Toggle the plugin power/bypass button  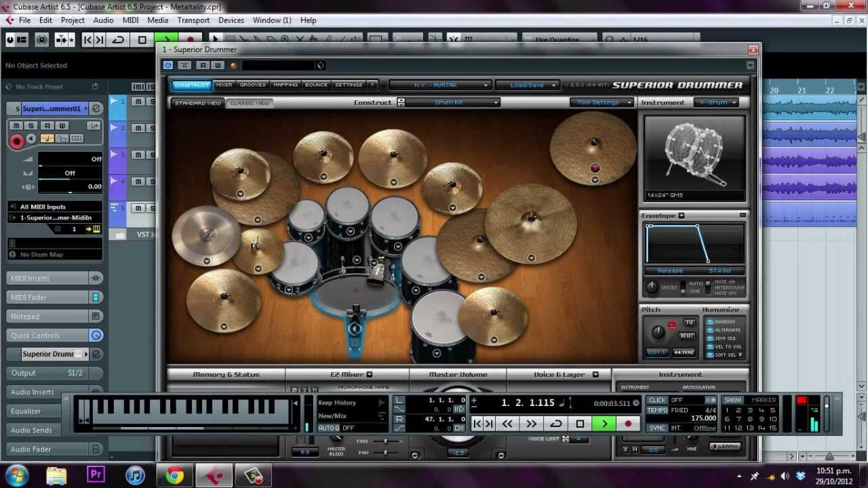point(168,65)
